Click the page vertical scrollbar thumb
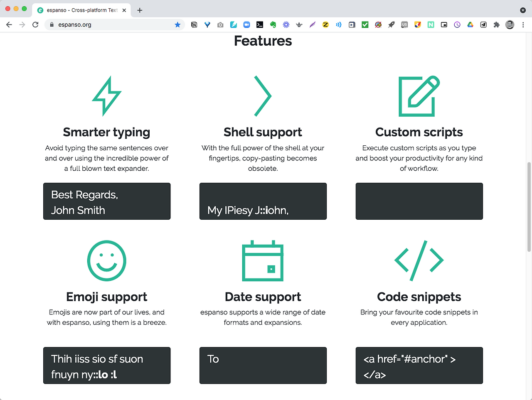Screen dimensions: 532x400 coord(529,207)
